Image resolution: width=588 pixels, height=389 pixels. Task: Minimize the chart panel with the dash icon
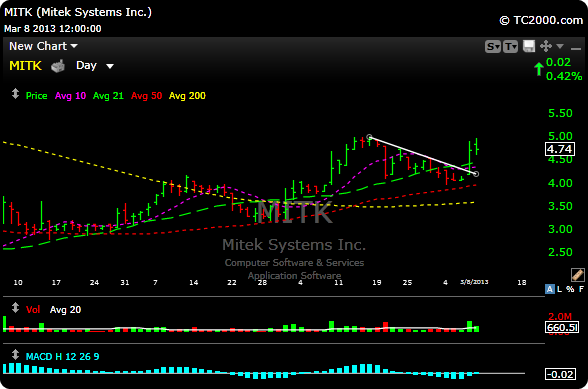(576, 48)
